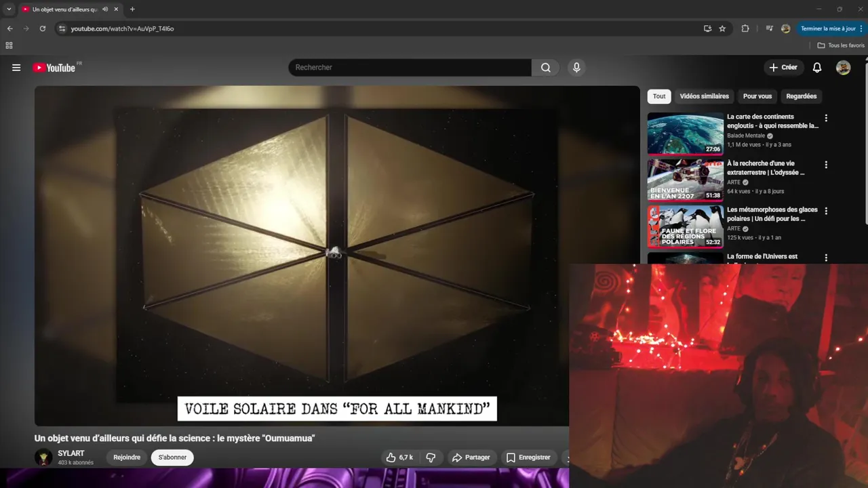Reload the page
Screen dimensions: 868x488
42,28
